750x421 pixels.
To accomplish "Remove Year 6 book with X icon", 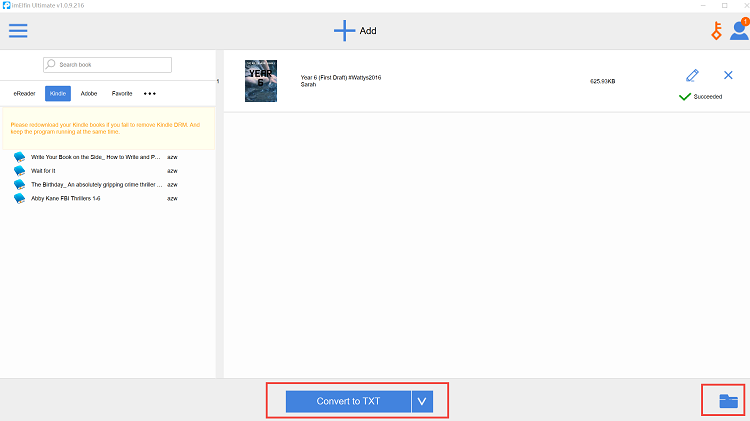I will (x=728, y=75).
